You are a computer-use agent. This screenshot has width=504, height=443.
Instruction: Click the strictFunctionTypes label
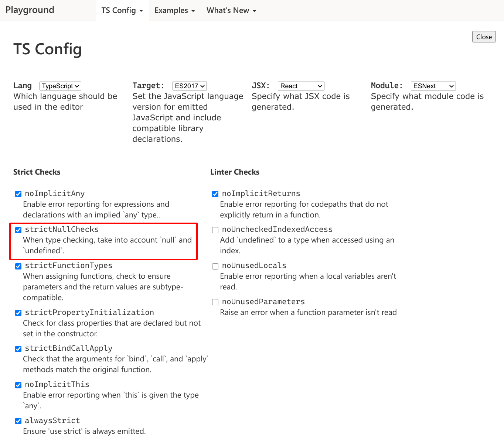(x=68, y=265)
